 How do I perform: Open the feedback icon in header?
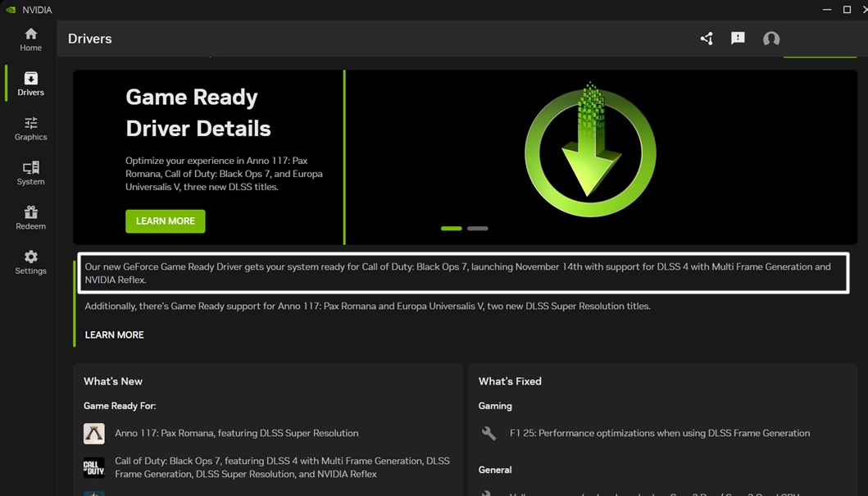738,39
